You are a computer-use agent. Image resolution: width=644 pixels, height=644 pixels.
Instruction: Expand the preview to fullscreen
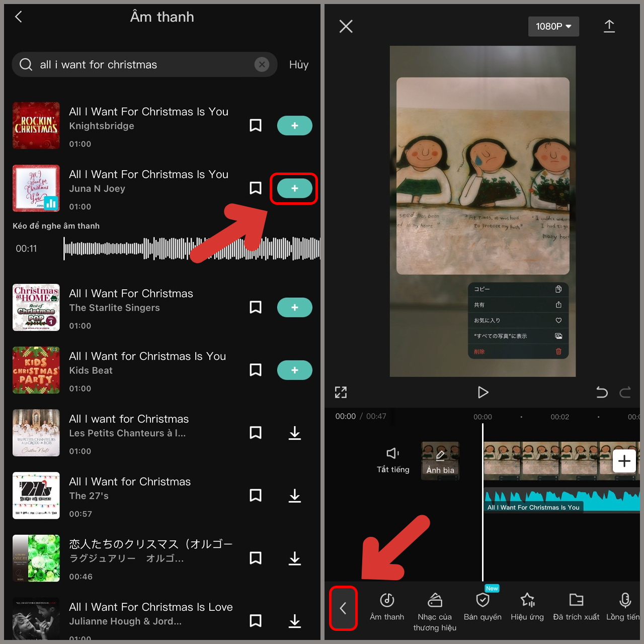point(341,392)
